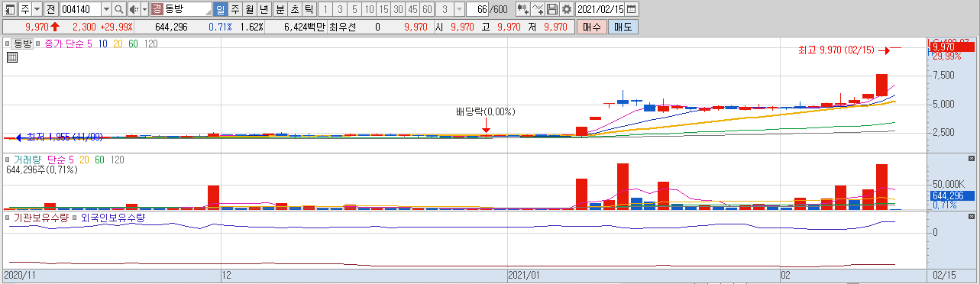The width and height of the screenshot is (980, 284).
Task: Click the 최우선 best quote label
Action: (x=343, y=27)
